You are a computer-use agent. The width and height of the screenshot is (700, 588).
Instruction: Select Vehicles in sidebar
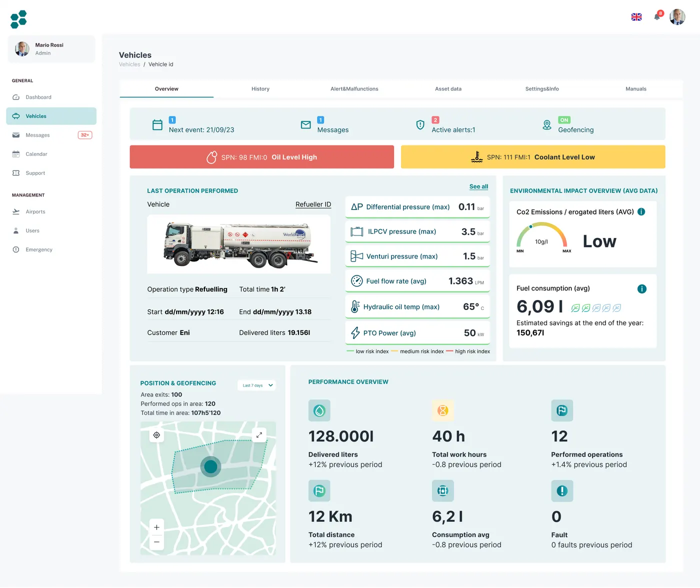click(51, 116)
